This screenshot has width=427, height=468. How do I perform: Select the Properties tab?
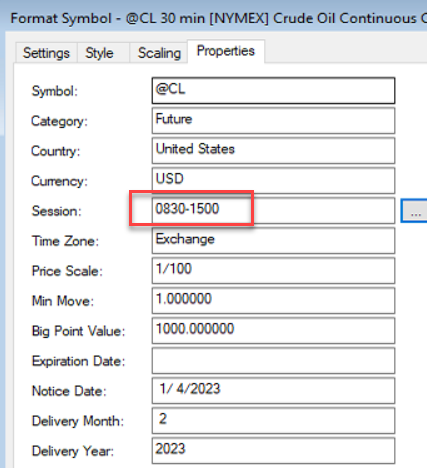click(226, 51)
